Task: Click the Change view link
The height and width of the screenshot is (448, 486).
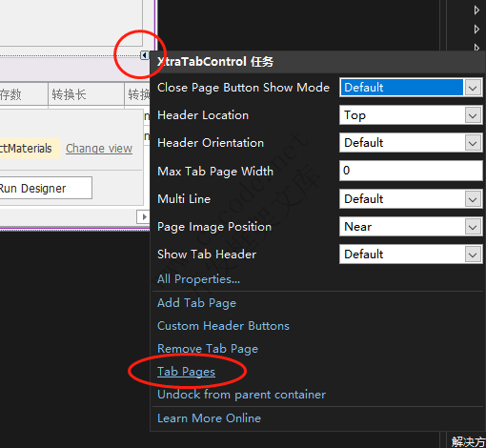Action: pos(99,149)
